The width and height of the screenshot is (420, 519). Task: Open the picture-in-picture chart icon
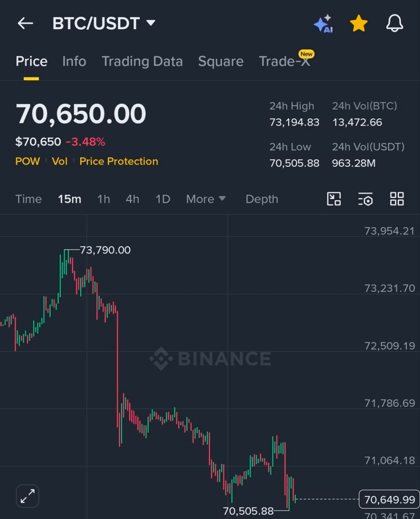(334, 199)
